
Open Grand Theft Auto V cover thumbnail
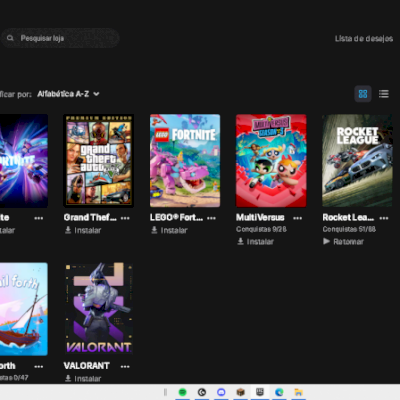(x=99, y=161)
